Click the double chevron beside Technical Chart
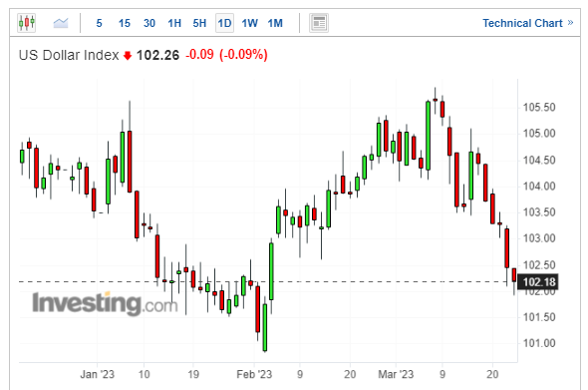 (x=570, y=23)
